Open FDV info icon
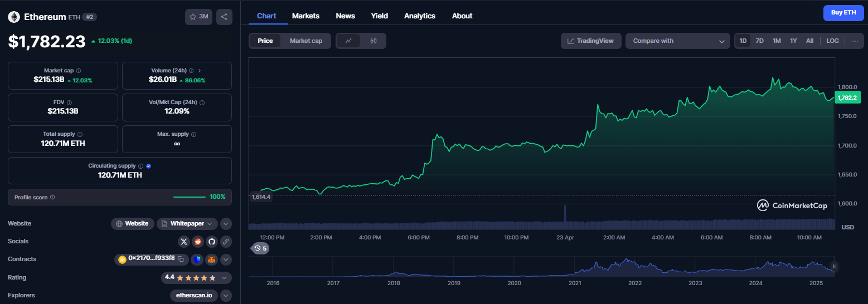The image size is (868, 304). pyautogui.click(x=69, y=102)
